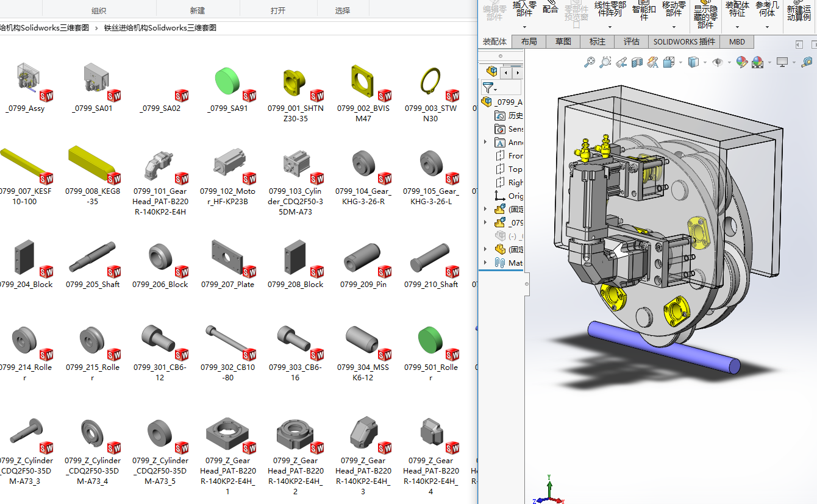The height and width of the screenshot is (504, 817).
Task: Open the 0799_SA91 green roller thumbnail
Action: pos(227,80)
